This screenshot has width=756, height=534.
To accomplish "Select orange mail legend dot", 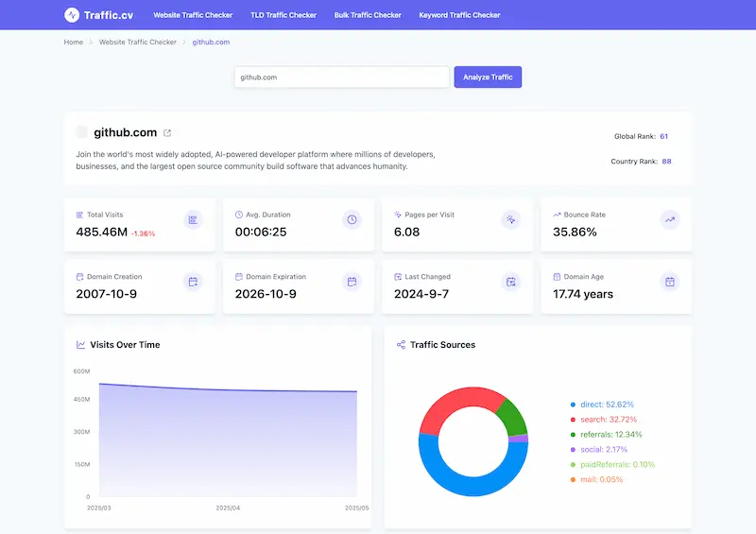I will (573, 479).
